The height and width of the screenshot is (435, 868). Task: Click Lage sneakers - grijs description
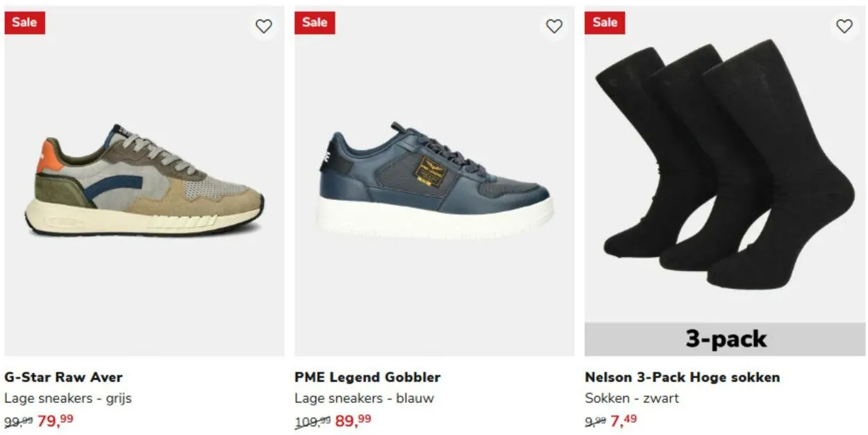coord(68,398)
